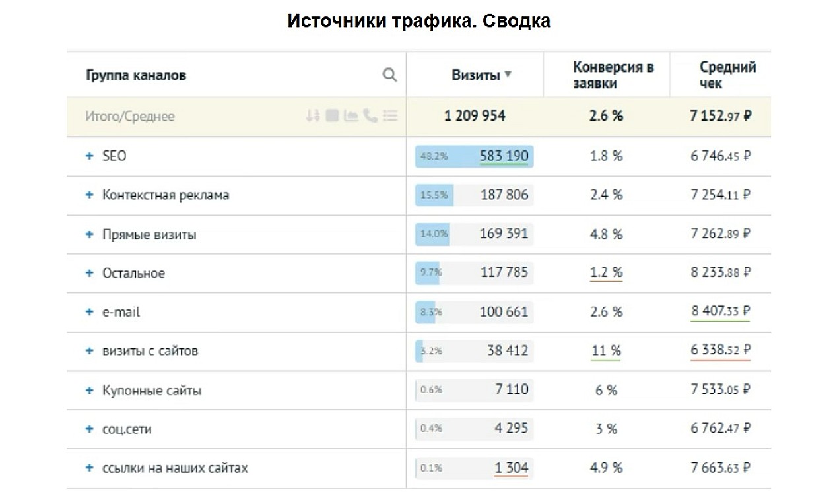
Task: Click the list view icon in Итого row
Action: [x=390, y=116]
